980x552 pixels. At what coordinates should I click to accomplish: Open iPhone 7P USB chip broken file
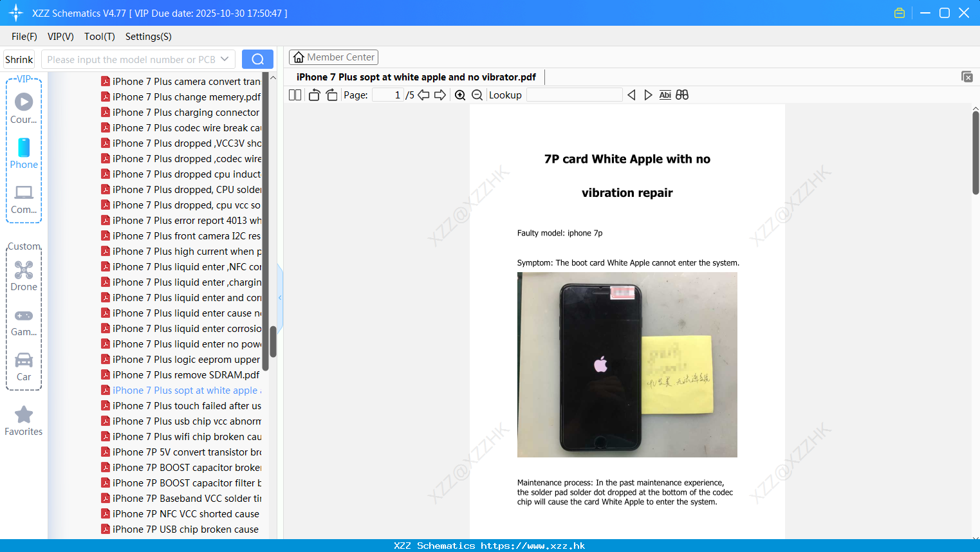point(181,529)
